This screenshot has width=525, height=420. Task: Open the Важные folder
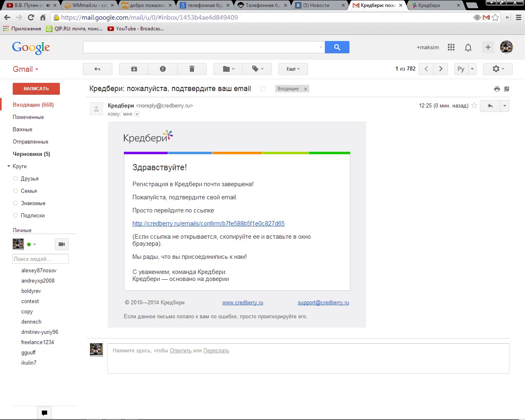(x=23, y=129)
